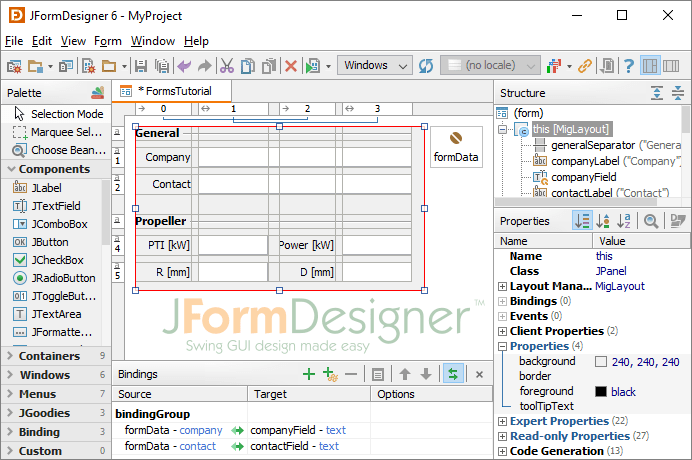Open the Window menu
The width and height of the screenshot is (692, 460).
coord(153,41)
